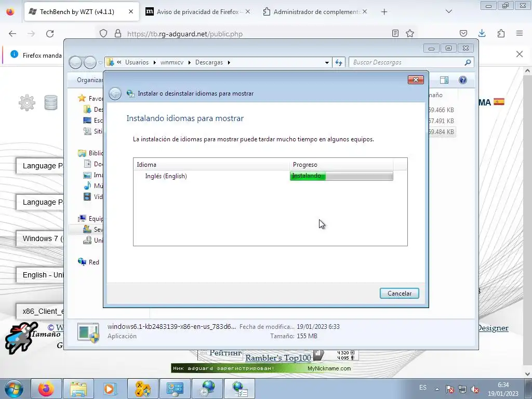Image resolution: width=532 pixels, height=399 pixels.
Task: Open the Explorer address bar history dropdown
Action: coord(327,62)
